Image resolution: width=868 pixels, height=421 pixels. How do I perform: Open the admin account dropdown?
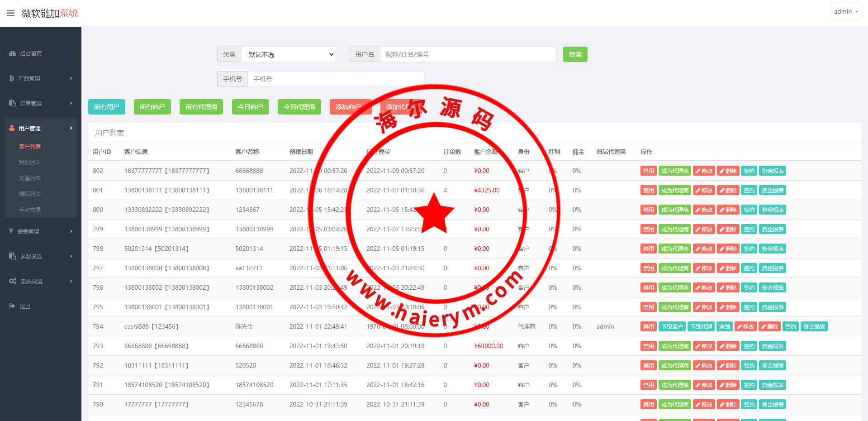(x=845, y=12)
